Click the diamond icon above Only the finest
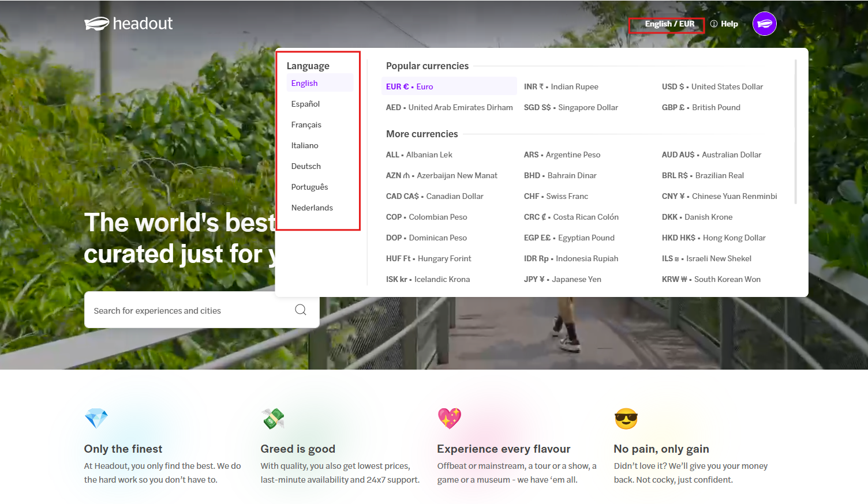868x504 pixels. click(96, 418)
